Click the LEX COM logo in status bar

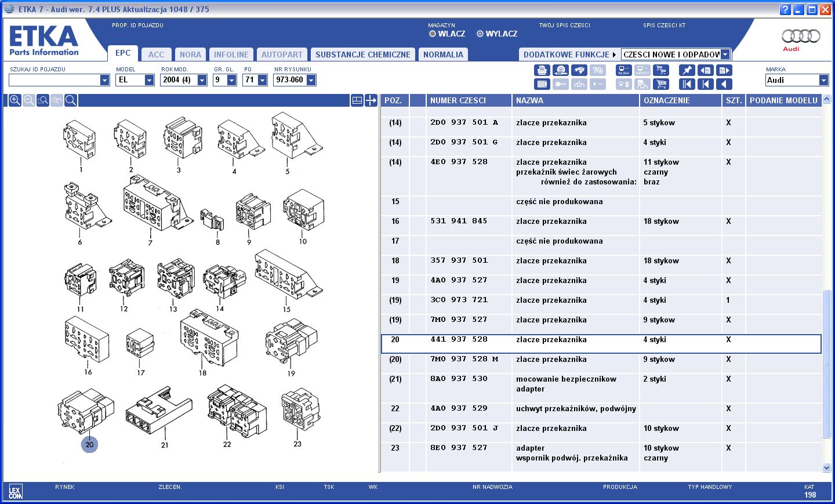[x=16, y=492]
